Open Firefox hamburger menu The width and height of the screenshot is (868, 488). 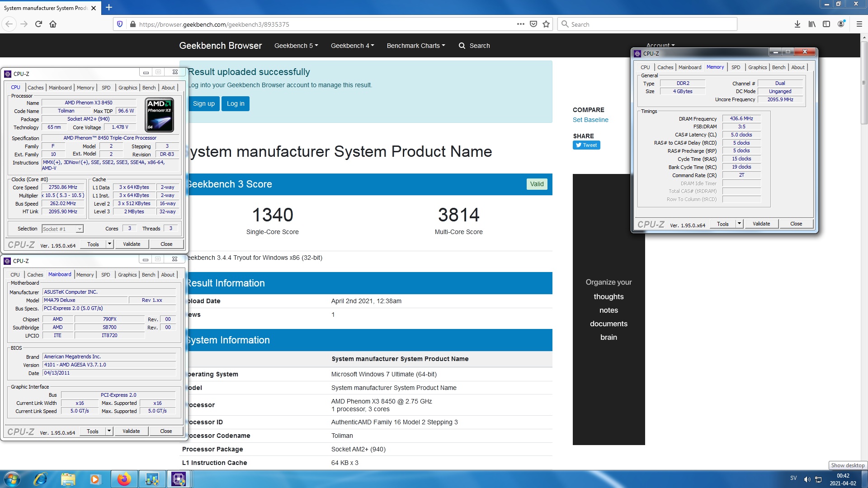[859, 24]
